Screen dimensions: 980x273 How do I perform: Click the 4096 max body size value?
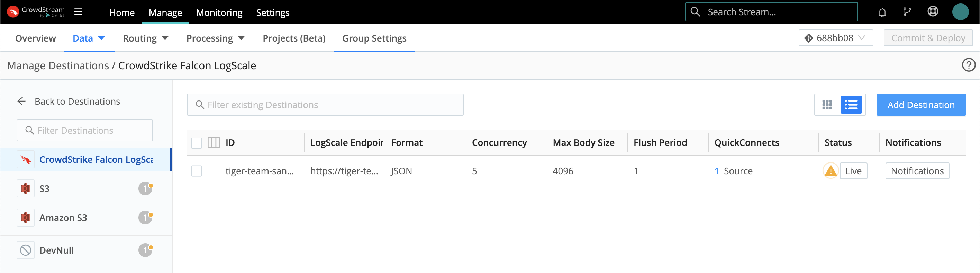coord(563,171)
